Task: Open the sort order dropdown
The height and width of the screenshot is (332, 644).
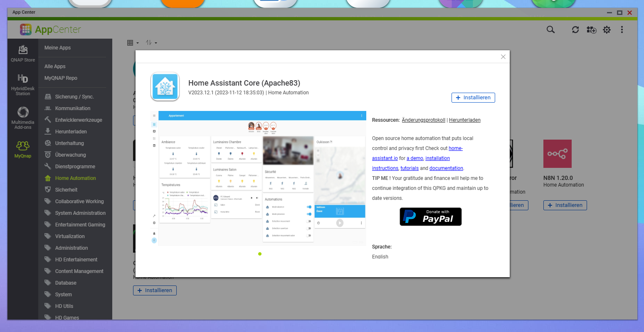Action: [x=151, y=43]
